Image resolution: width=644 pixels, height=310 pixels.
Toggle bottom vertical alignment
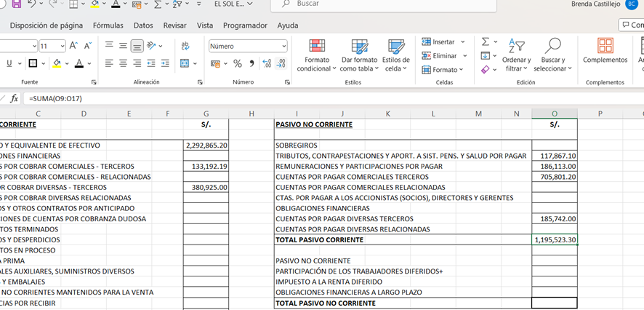(137, 46)
